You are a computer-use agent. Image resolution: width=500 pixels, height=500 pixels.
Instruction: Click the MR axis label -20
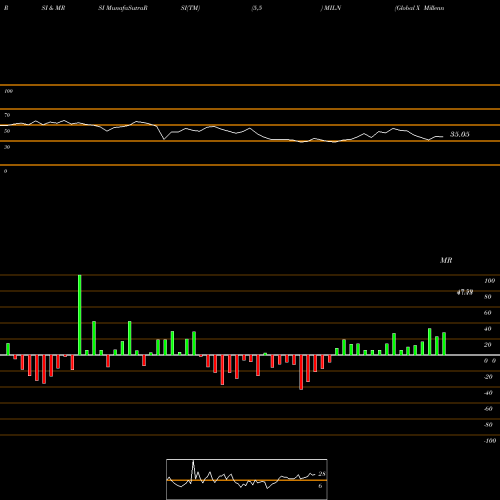(488, 377)
